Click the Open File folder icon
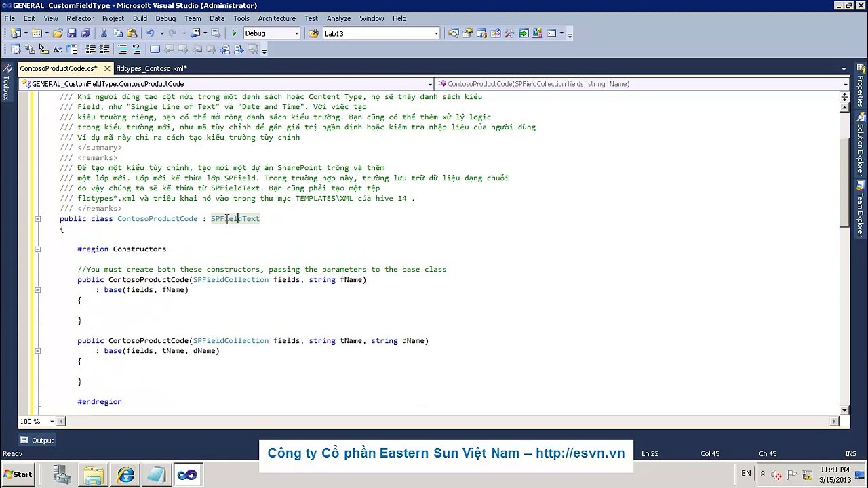This screenshot has height=488, width=868. 58,33
